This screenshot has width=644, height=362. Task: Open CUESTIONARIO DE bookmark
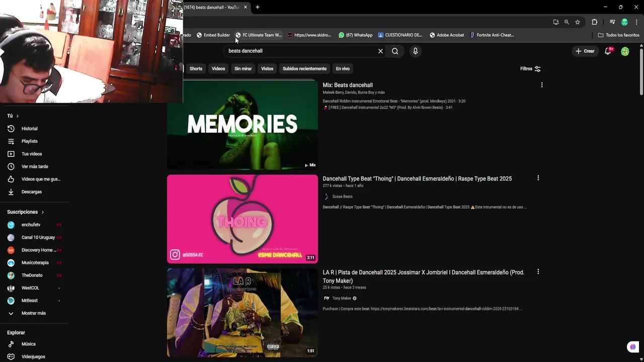point(400,35)
